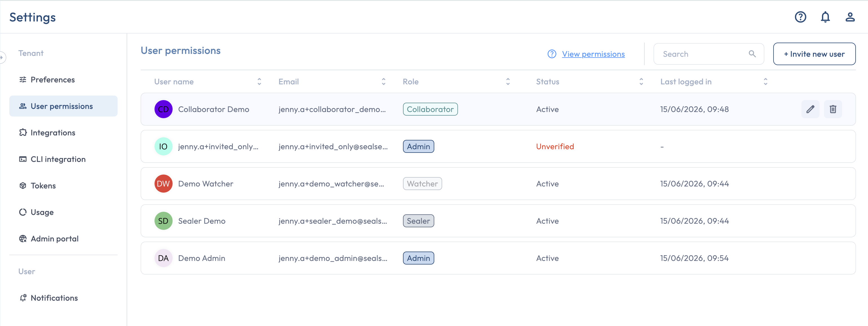868x326 pixels.
Task: Open CLI integration settings
Action: tap(63, 159)
